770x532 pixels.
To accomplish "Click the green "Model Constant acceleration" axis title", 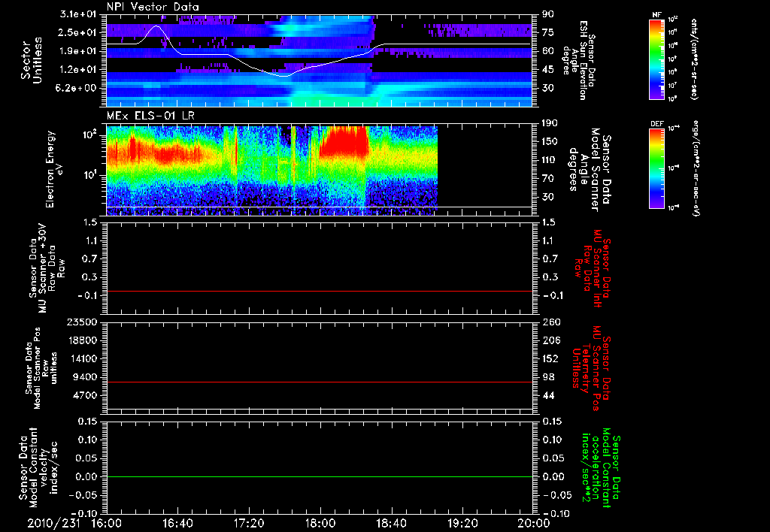I will 601,468.
